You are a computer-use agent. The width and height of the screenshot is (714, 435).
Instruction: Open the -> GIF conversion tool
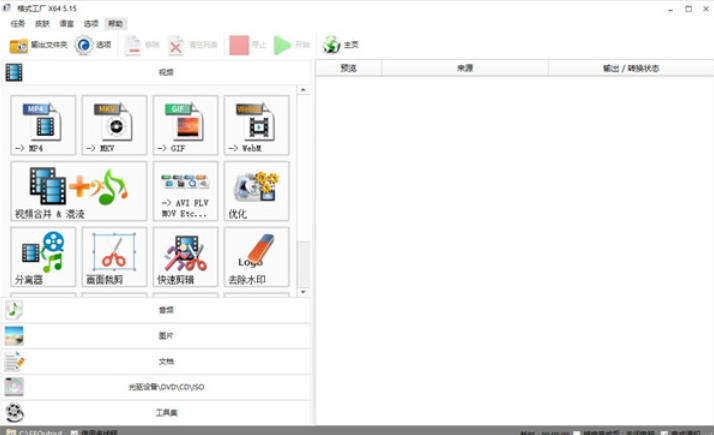click(x=185, y=125)
